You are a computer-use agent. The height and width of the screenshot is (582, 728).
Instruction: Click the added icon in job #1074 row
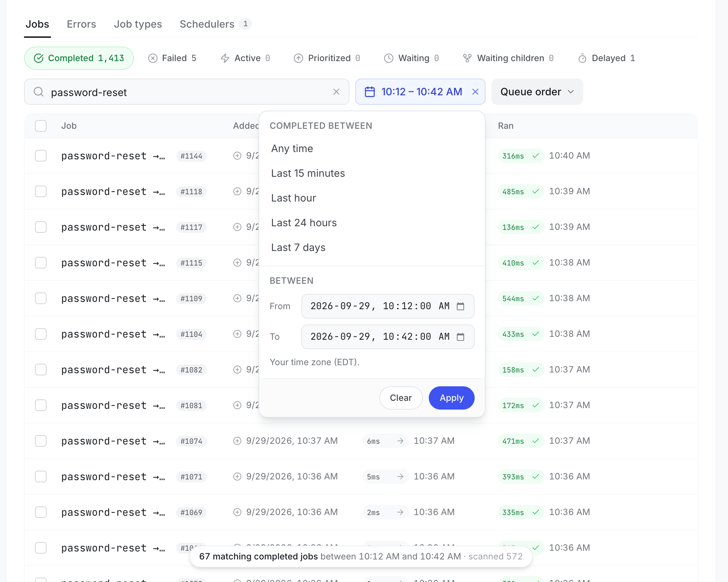pos(237,441)
